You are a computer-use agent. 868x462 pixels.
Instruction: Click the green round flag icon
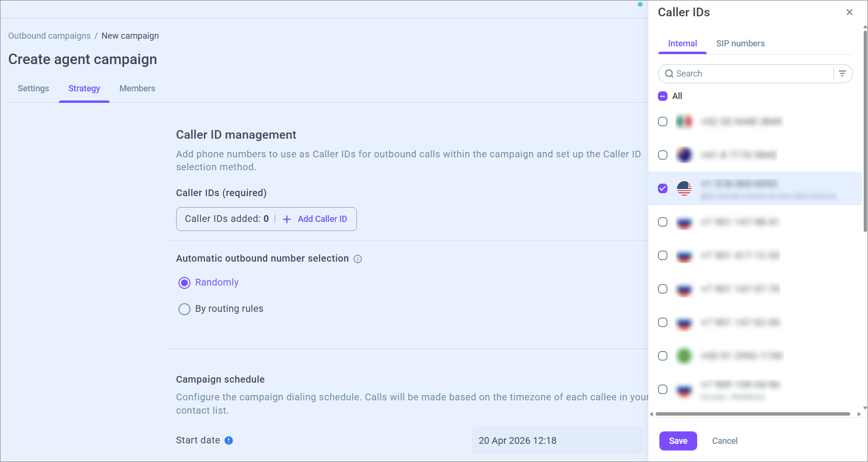tap(684, 356)
